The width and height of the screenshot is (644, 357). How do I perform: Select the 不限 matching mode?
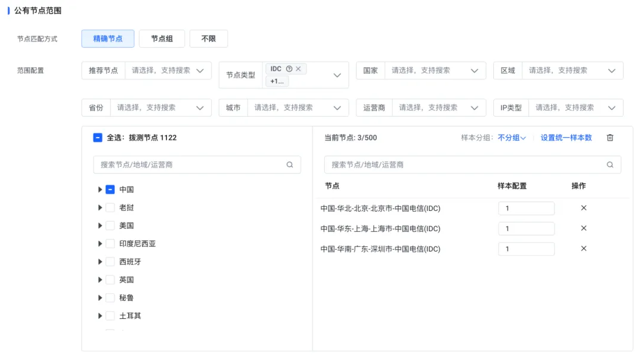[x=209, y=39]
